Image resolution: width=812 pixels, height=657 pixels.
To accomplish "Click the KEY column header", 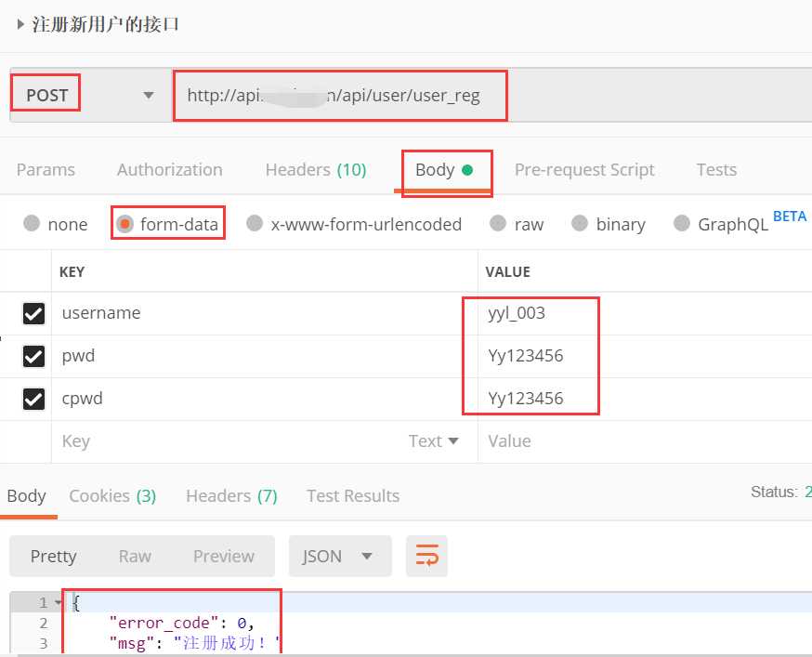I will (72, 272).
